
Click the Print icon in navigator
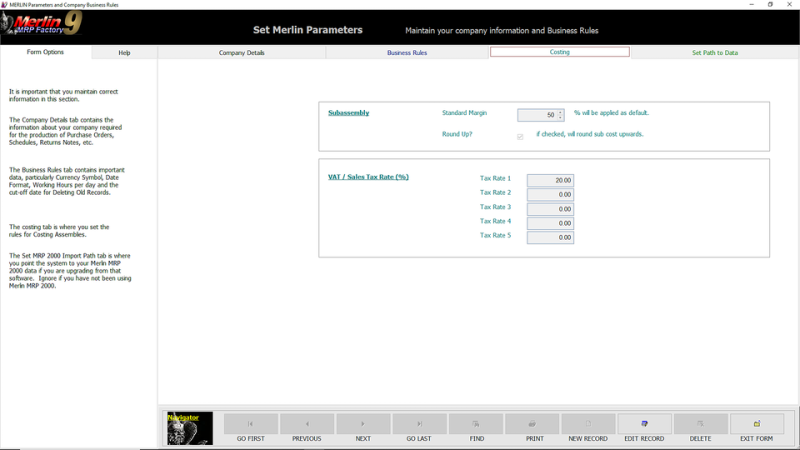click(532, 424)
